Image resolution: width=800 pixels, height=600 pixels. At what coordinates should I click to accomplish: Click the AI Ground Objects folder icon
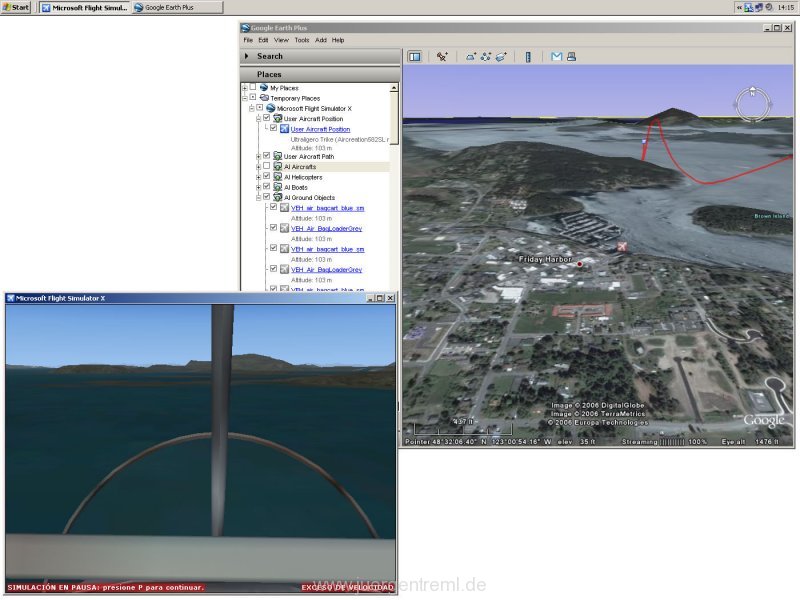coord(278,197)
